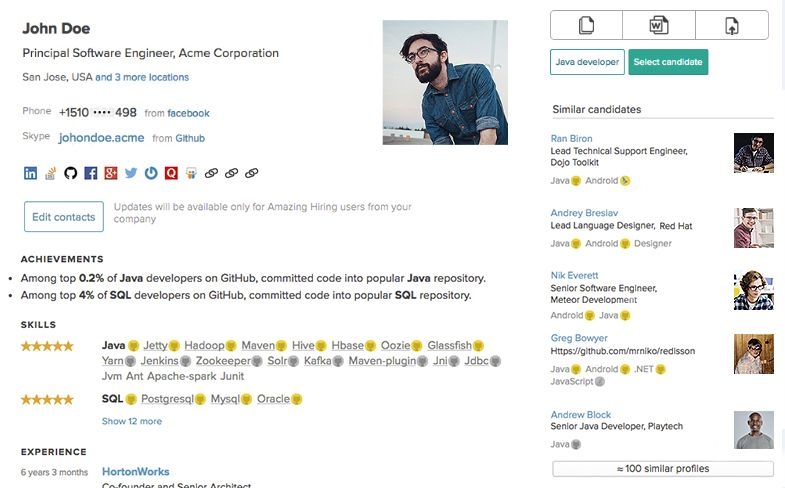Click the copy profile document icon
The image size is (785, 488).
point(586,25)
